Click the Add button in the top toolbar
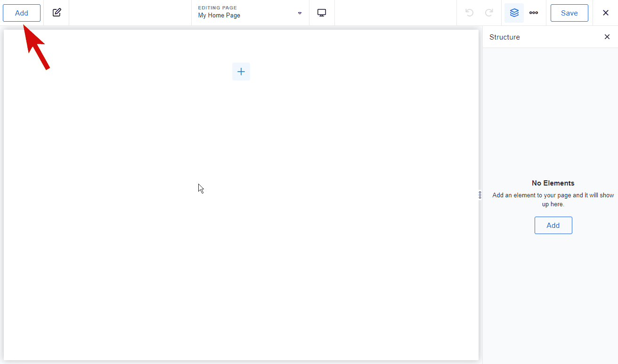This screenshot has width=618, height=364. 22,13
